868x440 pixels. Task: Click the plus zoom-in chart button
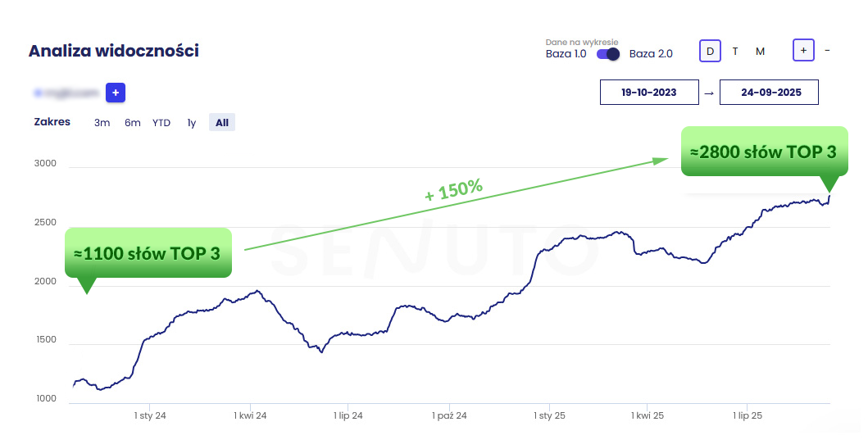click(803, 51)
